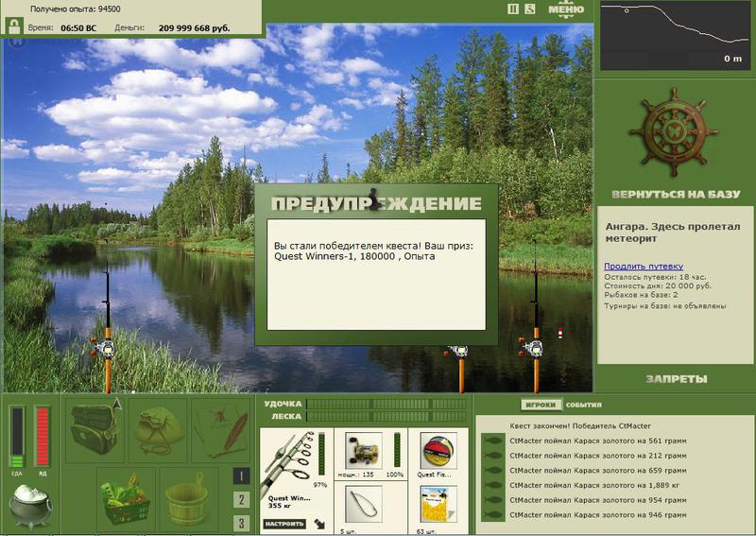
Task: Switch to the ИГРОКИ tab
Action: coord(541,405)
